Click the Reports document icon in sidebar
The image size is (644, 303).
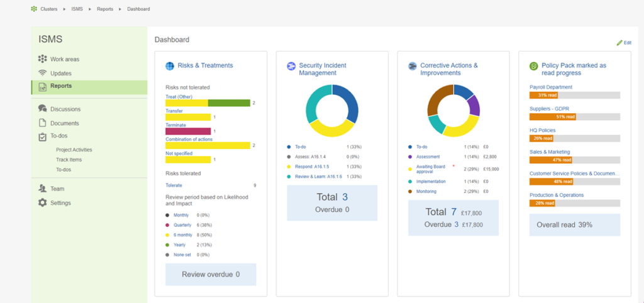(x=42, y=86)
